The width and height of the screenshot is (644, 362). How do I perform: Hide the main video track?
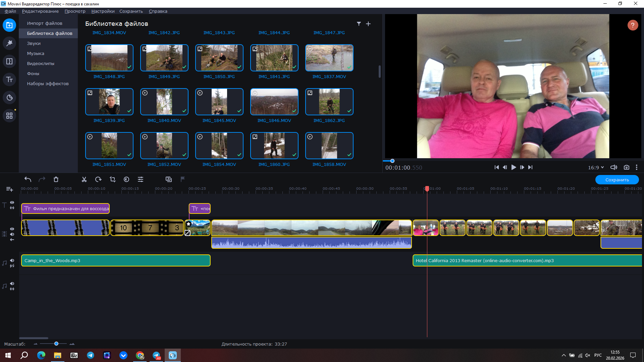coord(12,229)
